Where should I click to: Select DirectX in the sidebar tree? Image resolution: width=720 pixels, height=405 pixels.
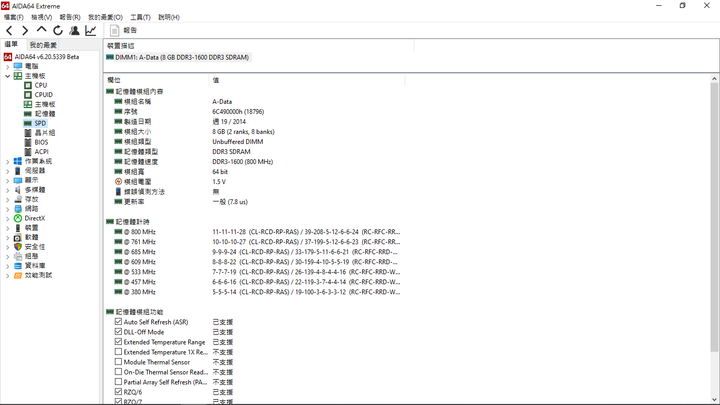click(35, 218)
